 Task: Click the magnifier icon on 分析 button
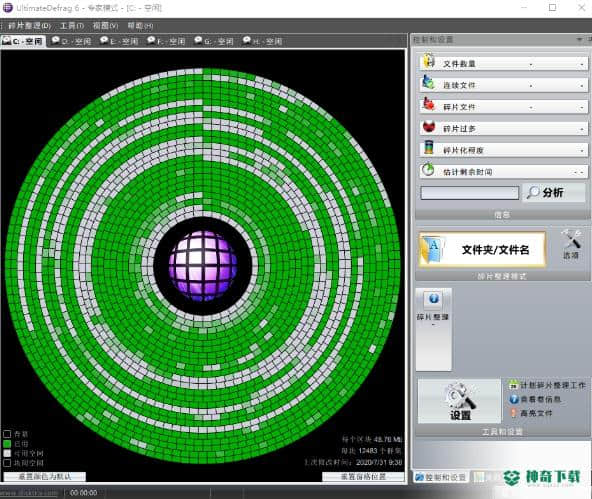(x=533, y=192)
